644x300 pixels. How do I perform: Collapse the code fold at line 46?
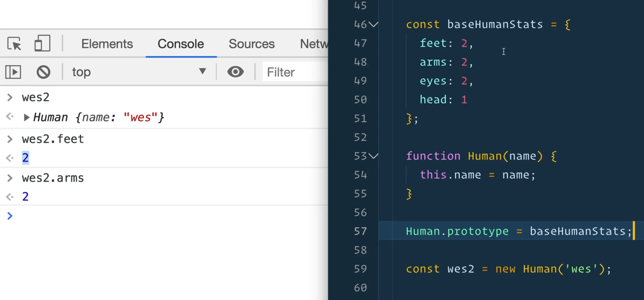click(x=373, y=25)
